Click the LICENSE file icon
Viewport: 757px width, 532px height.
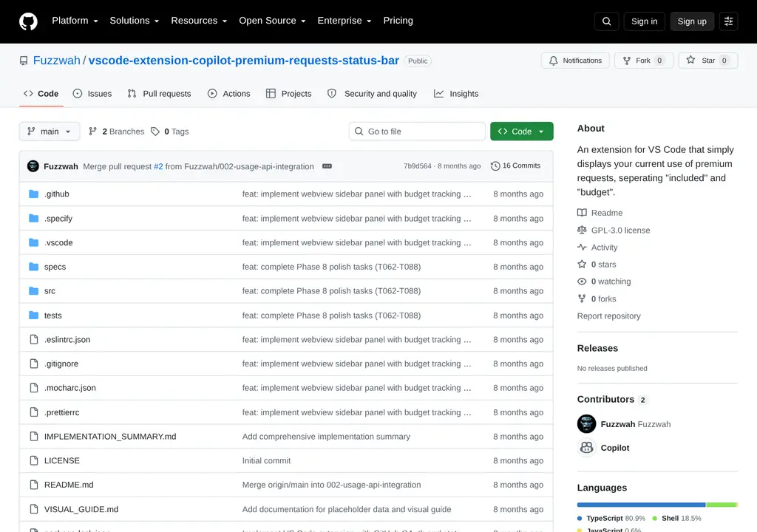(34, 460)
